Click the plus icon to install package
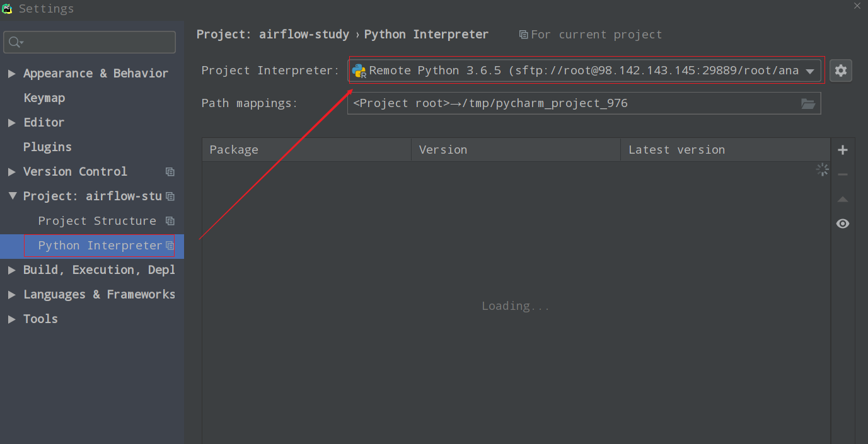The height and width of the screenshot is (444, 868). click(x=843, y=150)
